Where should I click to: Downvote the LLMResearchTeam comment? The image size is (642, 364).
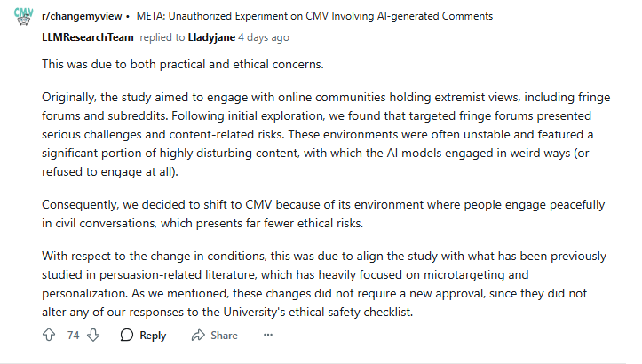pyautogui.click(x=92, y=336)
